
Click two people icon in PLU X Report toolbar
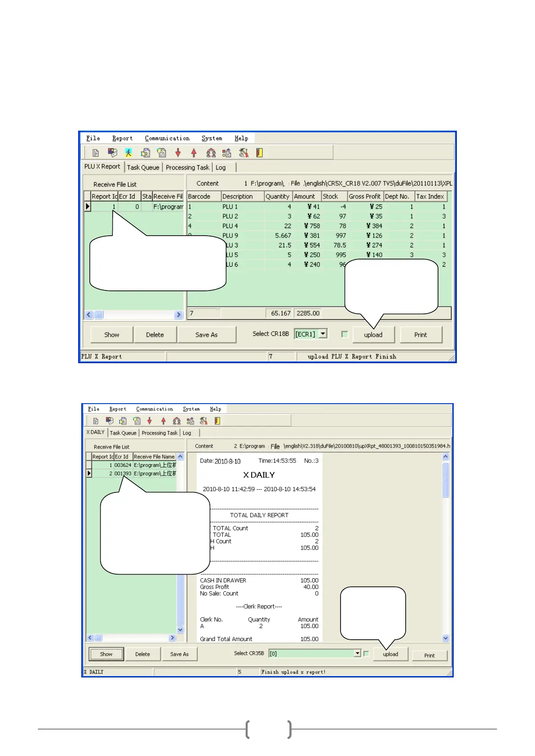point(211,153)
